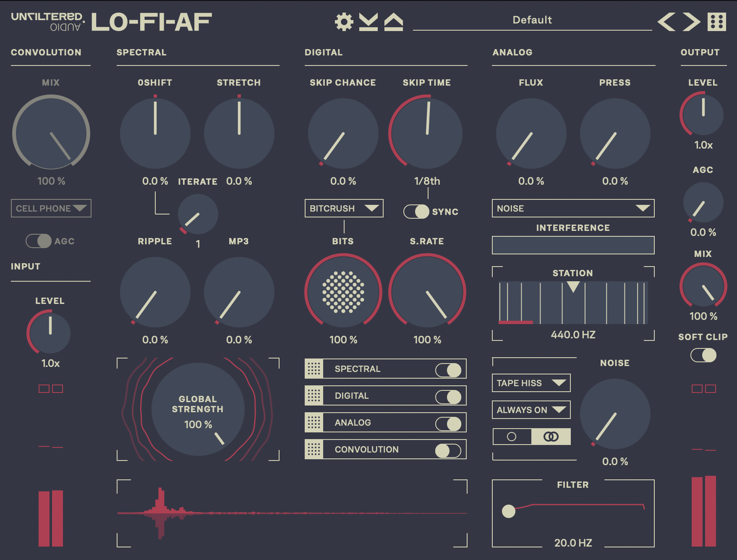Open the preset browser grid icon
The height and width of the screenshot is (560, 737).
(x=717, y=22)
